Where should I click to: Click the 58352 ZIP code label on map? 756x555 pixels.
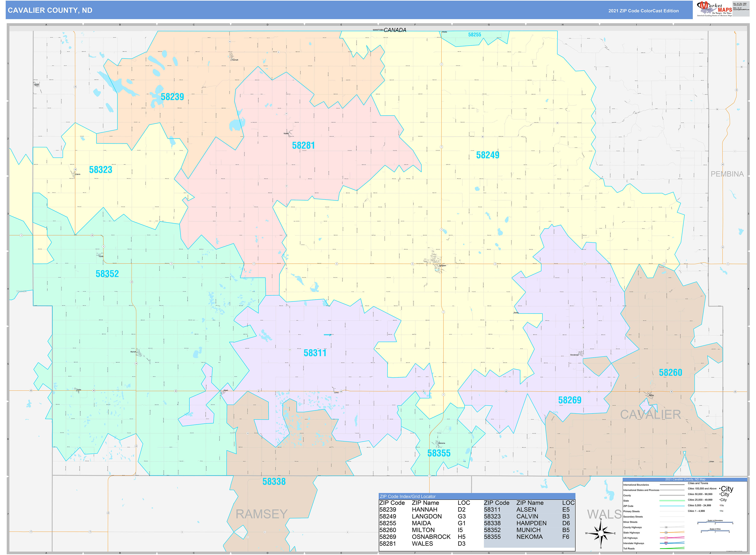click(x=107, y=274)
